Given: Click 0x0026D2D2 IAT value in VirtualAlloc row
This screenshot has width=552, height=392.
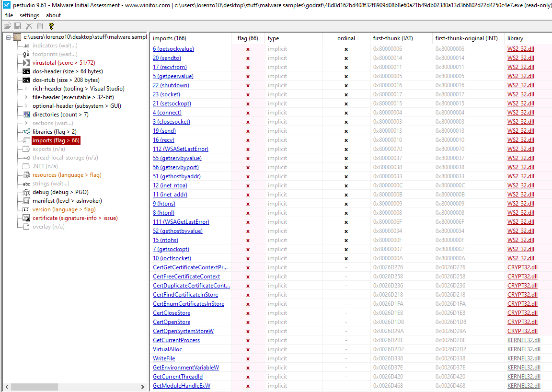Looking at the screenshot, I should [389, 349].
